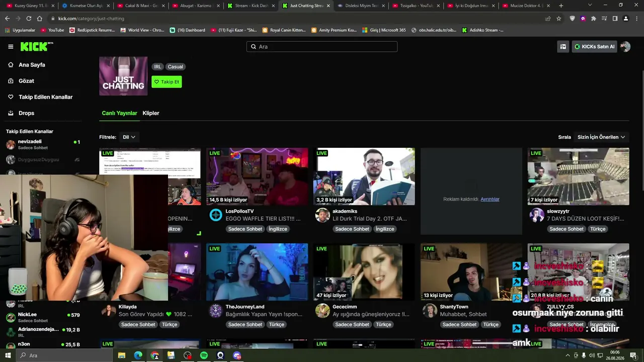
Task: Click akademiks channel avatar
Action: 323,215
